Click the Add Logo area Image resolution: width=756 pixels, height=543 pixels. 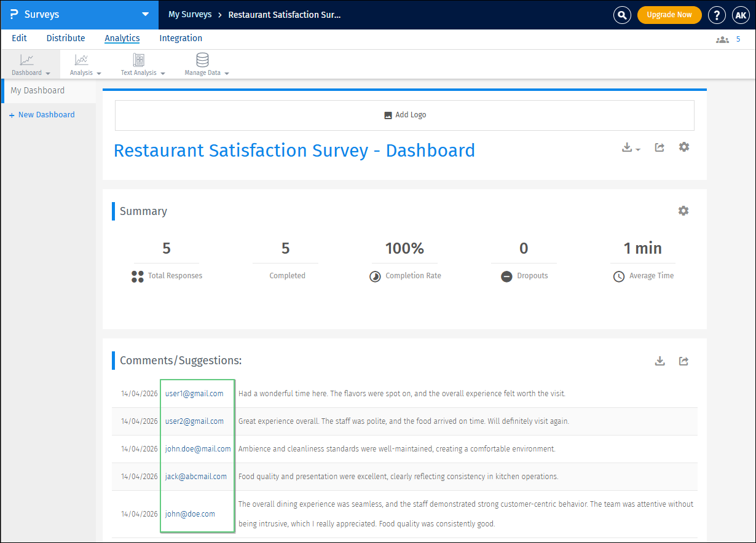[404, 115]
